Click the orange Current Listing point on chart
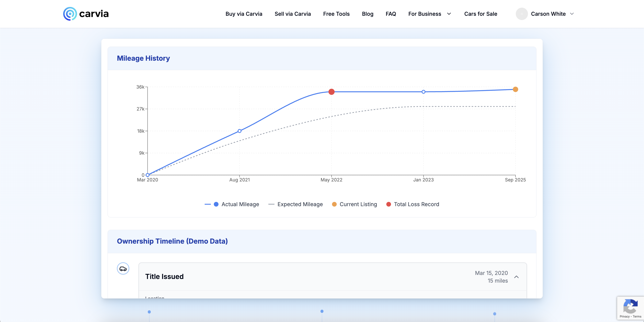 [515, 89]
